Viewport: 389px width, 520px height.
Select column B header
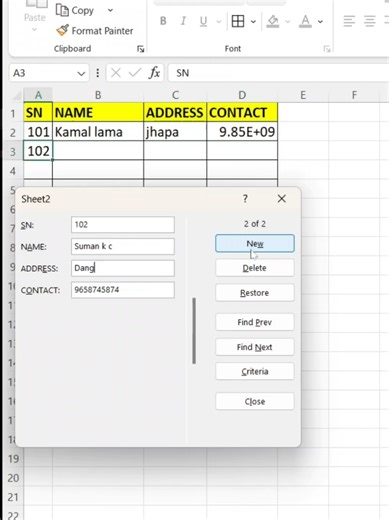click(x=98, y=95)
